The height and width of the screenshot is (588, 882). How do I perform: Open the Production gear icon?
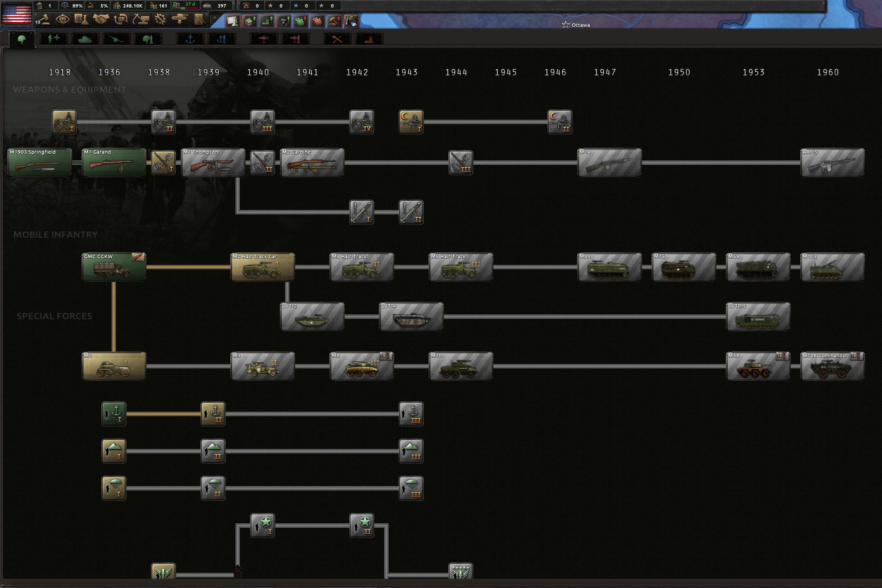(x=161, y=20)
